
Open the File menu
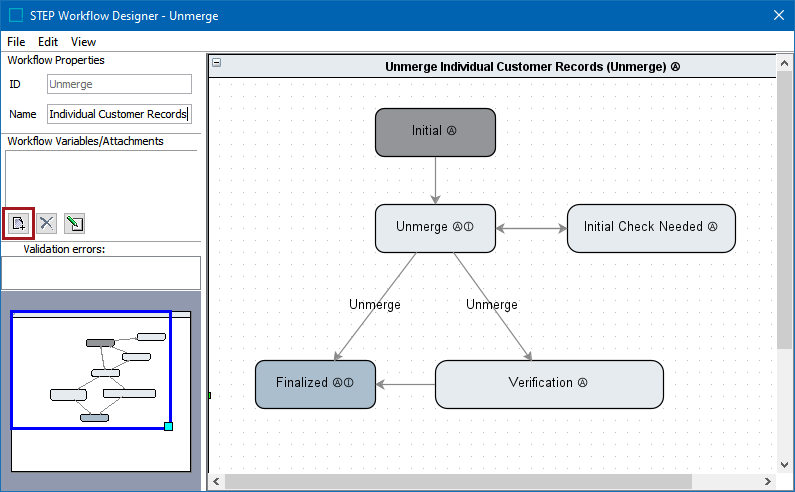[x=17, y=42]
